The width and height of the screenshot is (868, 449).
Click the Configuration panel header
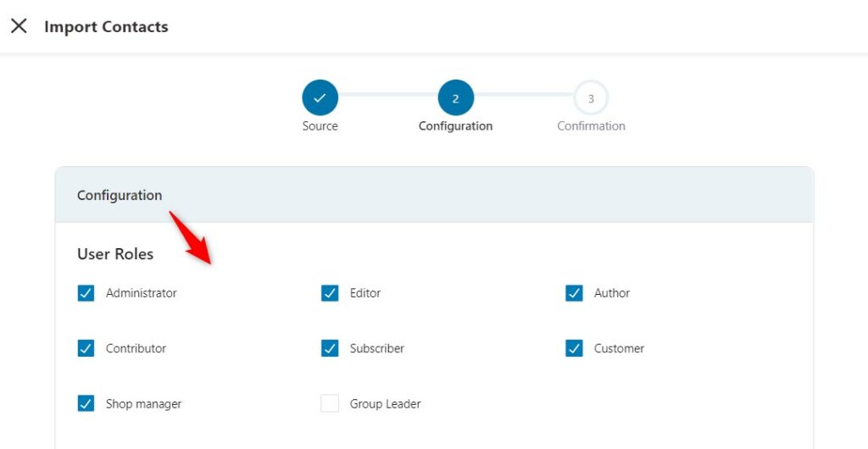434,195
